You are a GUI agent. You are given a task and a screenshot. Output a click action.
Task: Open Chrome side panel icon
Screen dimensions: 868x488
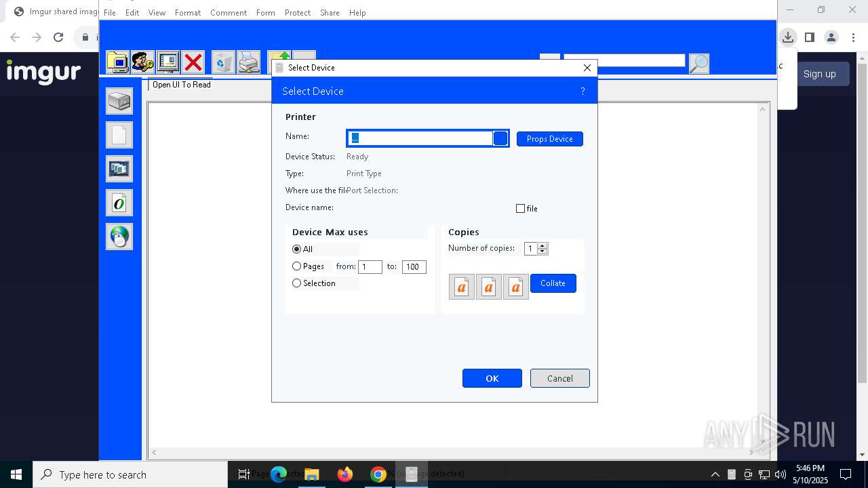[809, 37]
